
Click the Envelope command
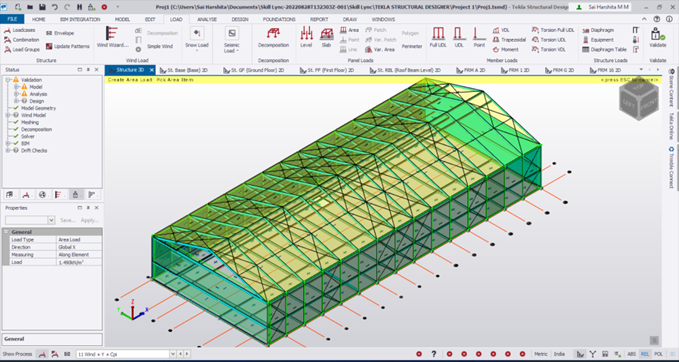[60, 33]
